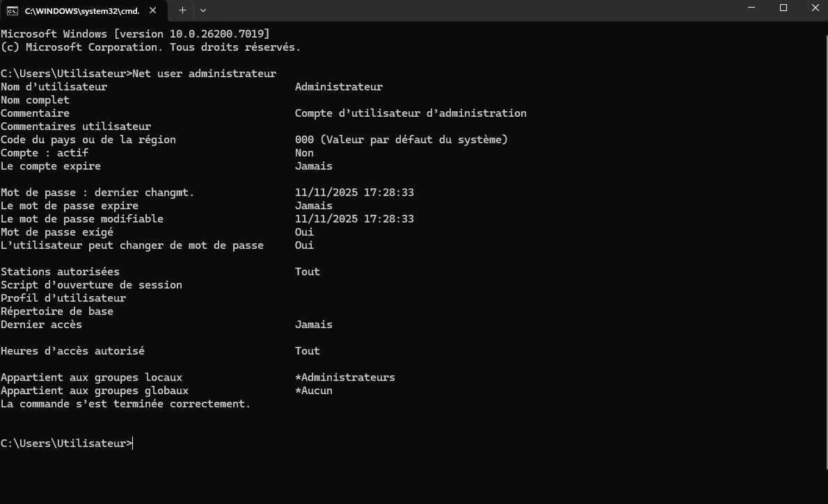Click the "*Administrateurs" local group value
This screenshot has height=504, width=828.
(x=345, y=377)
